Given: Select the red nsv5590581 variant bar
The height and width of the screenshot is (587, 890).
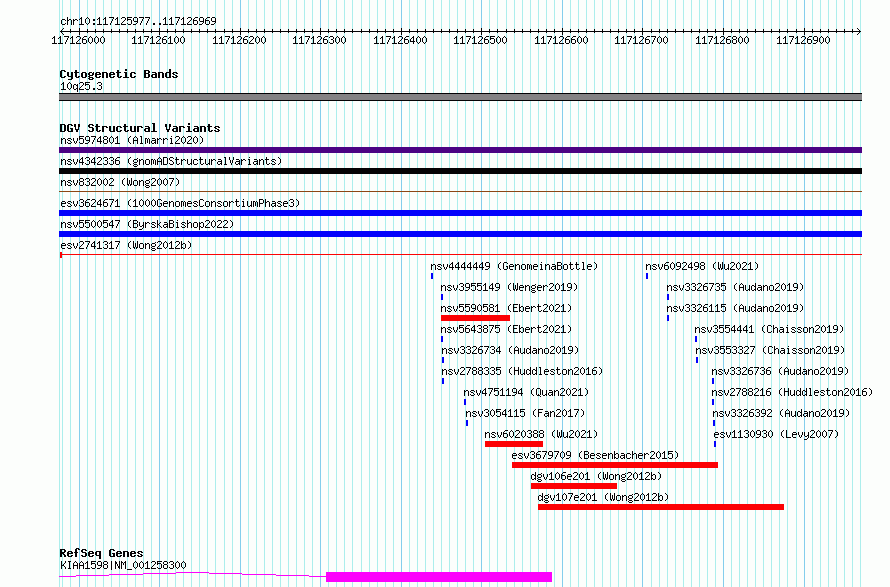Looking at the screenshot, I should pos(475,318).
